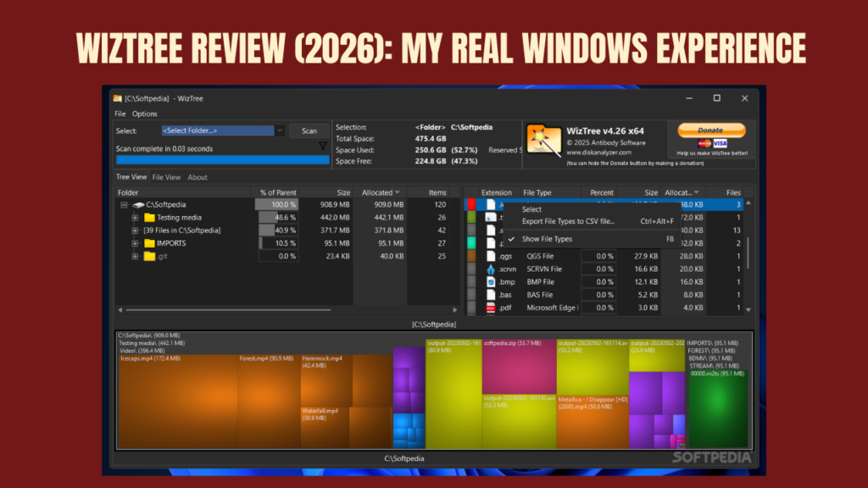Click the Visa card icon under Donate

[720, 143]
